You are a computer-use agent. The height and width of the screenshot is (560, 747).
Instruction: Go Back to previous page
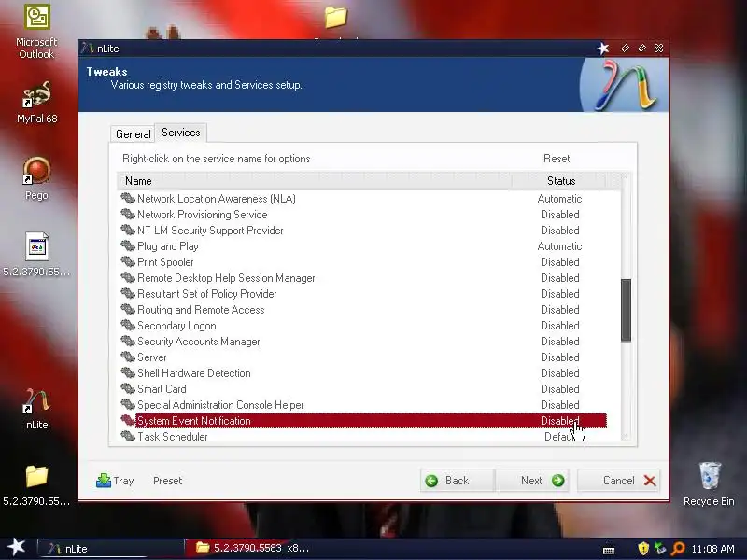click(x=458, y=481)
